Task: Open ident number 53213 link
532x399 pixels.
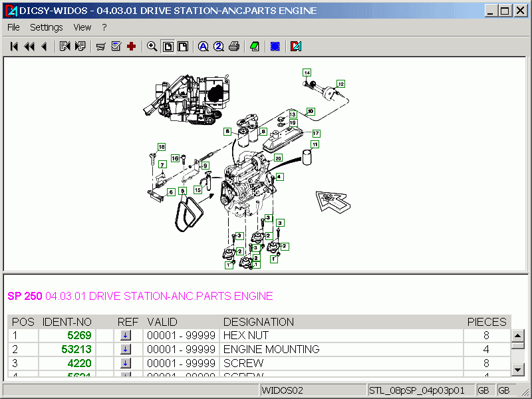Action: [x=76, y=349]
